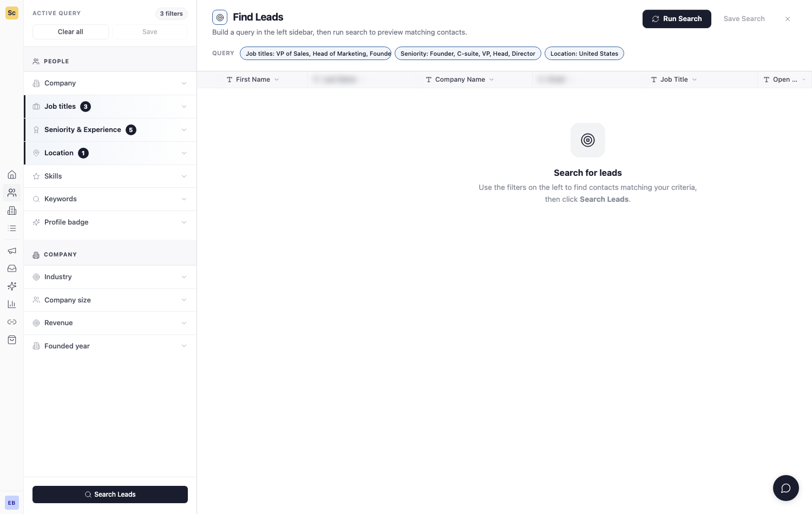The width and height of the screenshot is (812, 514).
Task: Click the Industry target icon
Action: coord(36,277)
